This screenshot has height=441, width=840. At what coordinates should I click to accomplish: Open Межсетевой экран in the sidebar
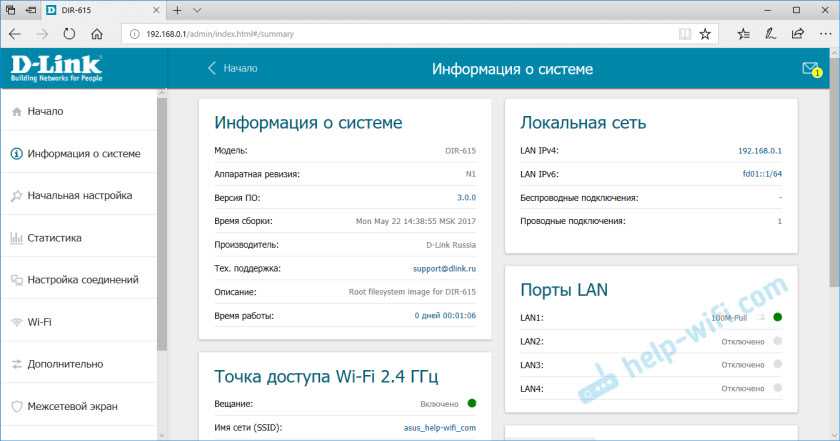(72, 406)
